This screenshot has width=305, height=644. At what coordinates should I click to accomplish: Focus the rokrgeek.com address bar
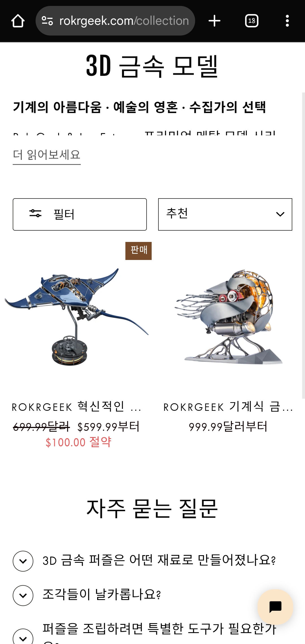tap(115, 21)
